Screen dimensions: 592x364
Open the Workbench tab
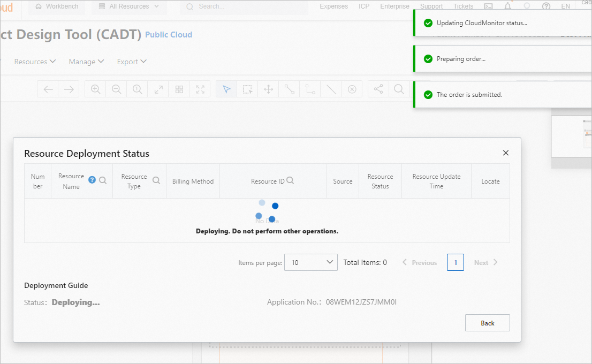tap(57, 6)
